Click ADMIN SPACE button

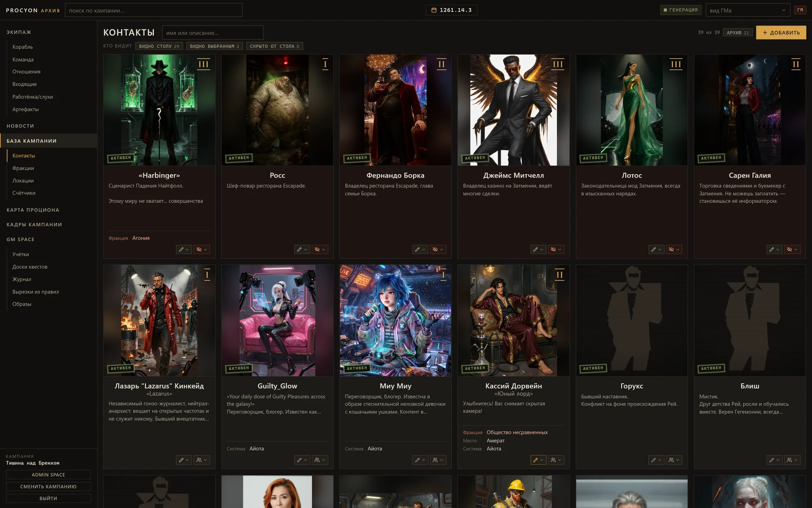[48, 475]
